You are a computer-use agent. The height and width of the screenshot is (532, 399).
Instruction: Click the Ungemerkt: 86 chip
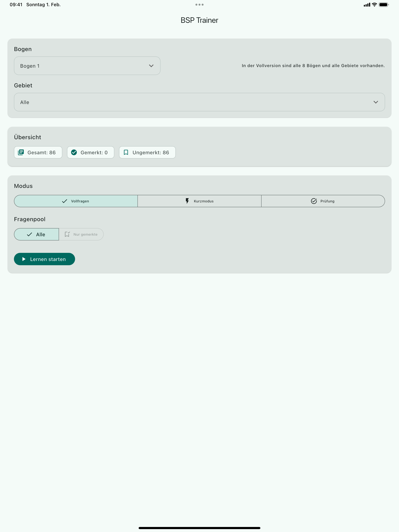147,153
